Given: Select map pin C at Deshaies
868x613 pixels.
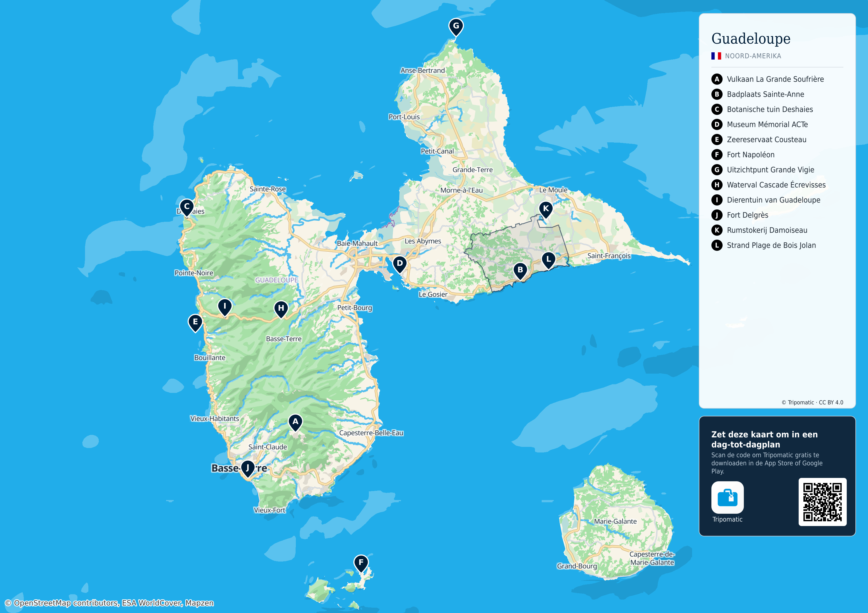Looking at the screenshot, I should [187, 208].
